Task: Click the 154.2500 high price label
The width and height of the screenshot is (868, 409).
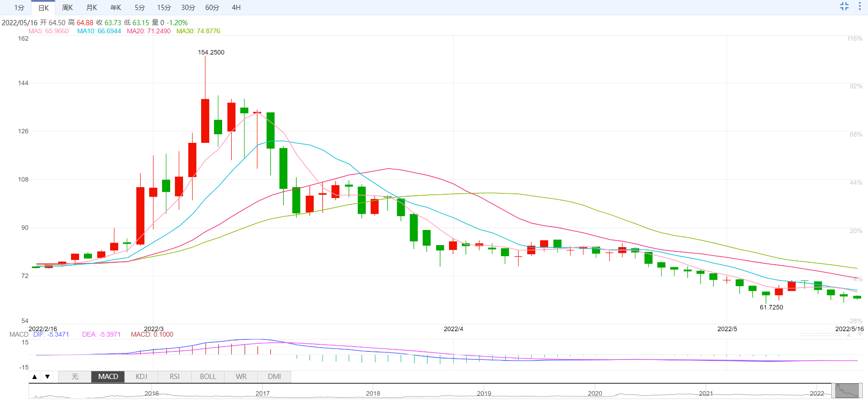Action: point(211,52)
